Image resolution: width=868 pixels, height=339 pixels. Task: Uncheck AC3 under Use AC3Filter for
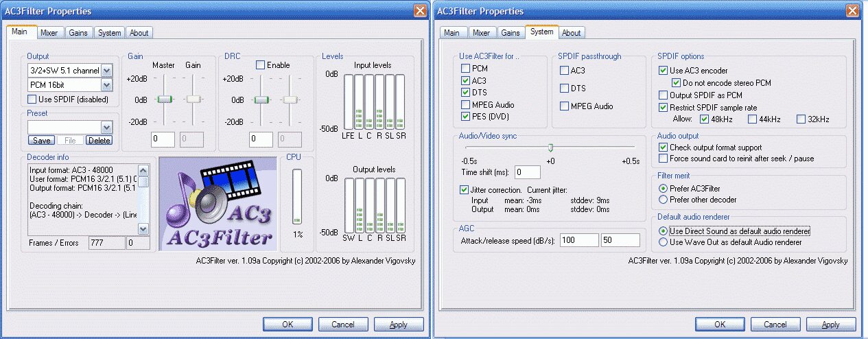(466, 81)
